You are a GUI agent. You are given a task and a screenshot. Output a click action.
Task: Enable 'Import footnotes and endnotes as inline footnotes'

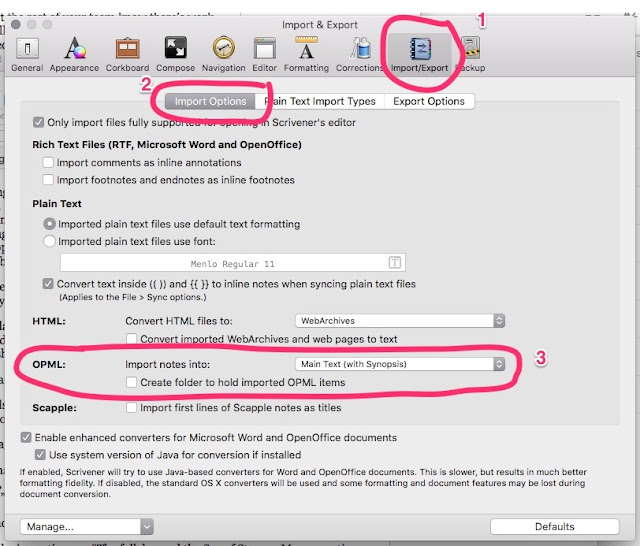(48, 180)
